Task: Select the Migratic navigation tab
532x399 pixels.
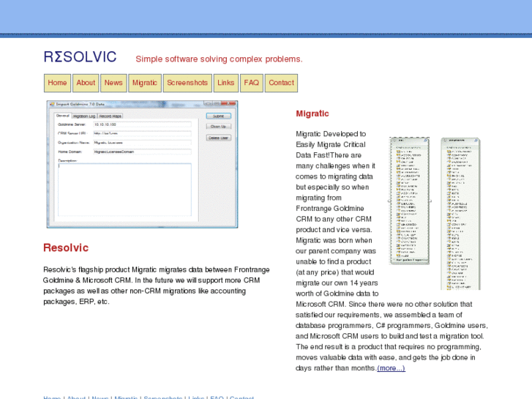Action: click(x=145, y=83)
